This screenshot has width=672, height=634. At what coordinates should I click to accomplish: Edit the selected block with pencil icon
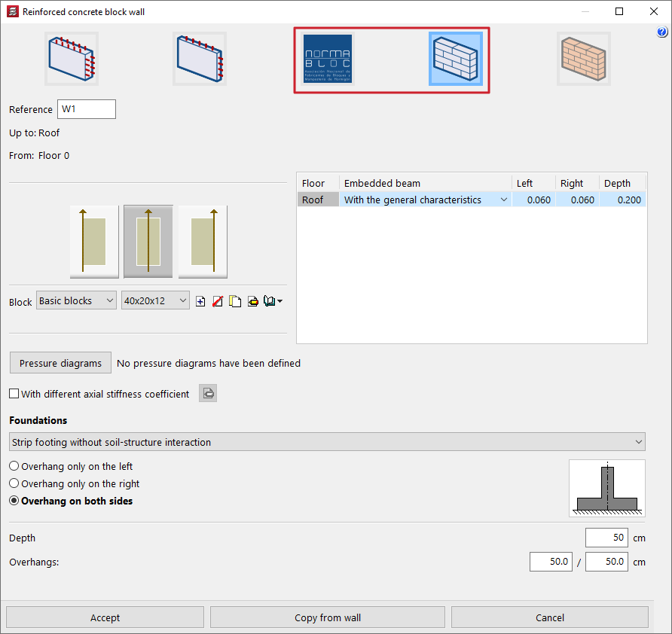click(x=253, y=302)
